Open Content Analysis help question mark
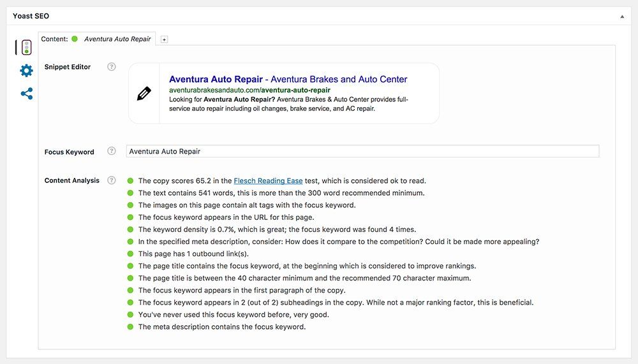Screen dimensions: 638x364 click(x=112, y=180)
